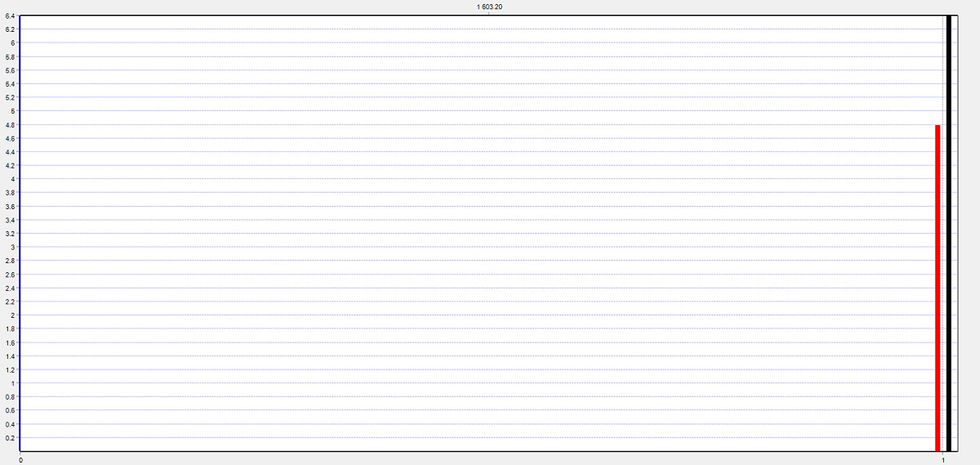The height and width of the screenshot is (465, 980).
Task: Click the tall black bar in the chart
Action: coord(948,233)
